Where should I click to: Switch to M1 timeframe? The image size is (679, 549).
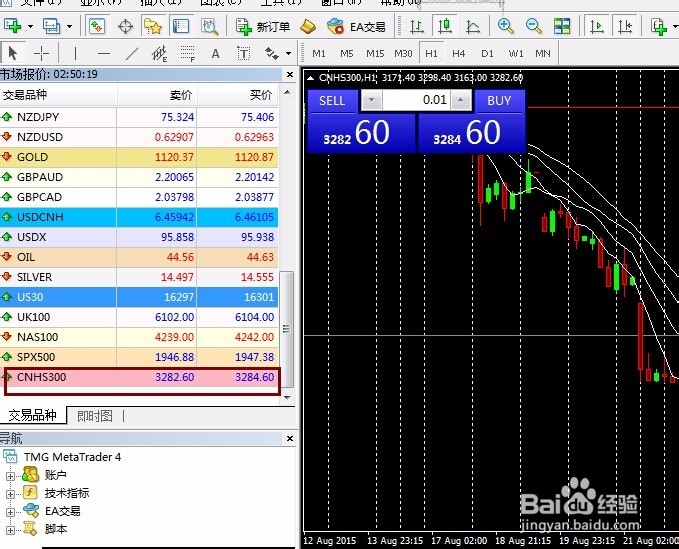[x=319, y=53]
